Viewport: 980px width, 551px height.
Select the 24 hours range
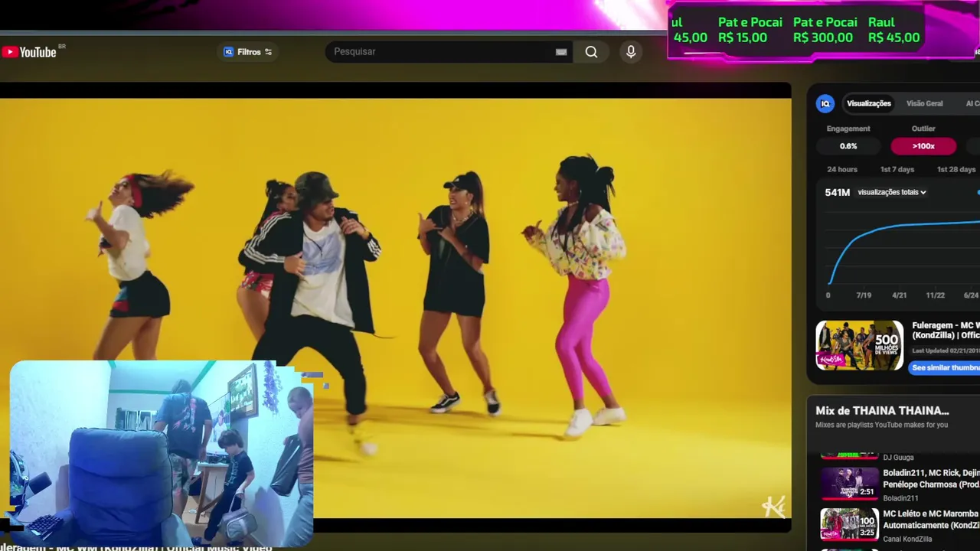coord(842,169)
